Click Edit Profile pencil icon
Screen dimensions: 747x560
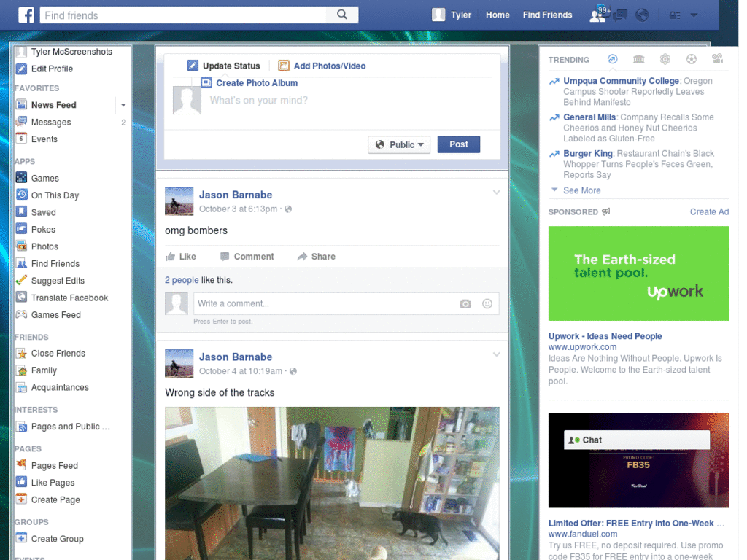(21, 69)
